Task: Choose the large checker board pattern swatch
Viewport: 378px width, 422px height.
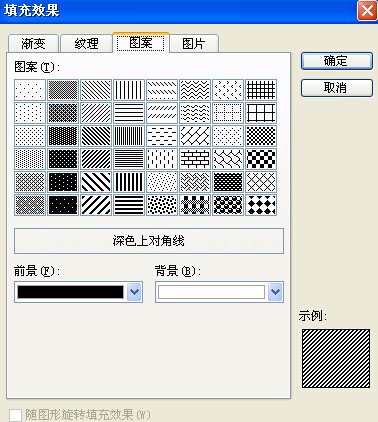Action: 261,159
